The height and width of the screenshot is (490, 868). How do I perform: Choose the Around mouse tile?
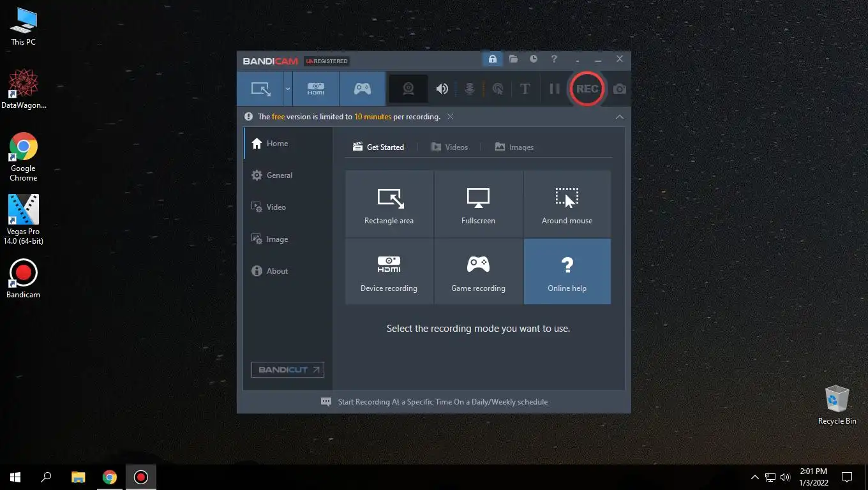[x=567, y=204]
